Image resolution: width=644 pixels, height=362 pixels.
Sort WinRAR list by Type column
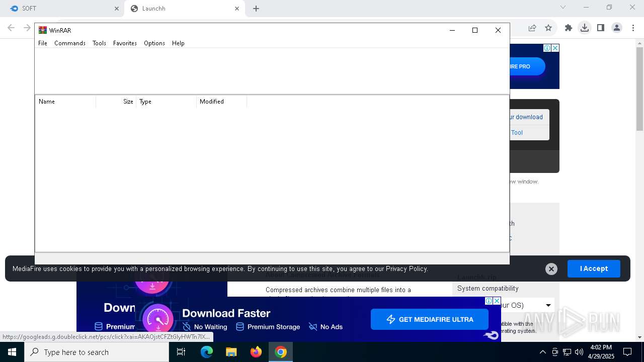click(x=167, y=102)
